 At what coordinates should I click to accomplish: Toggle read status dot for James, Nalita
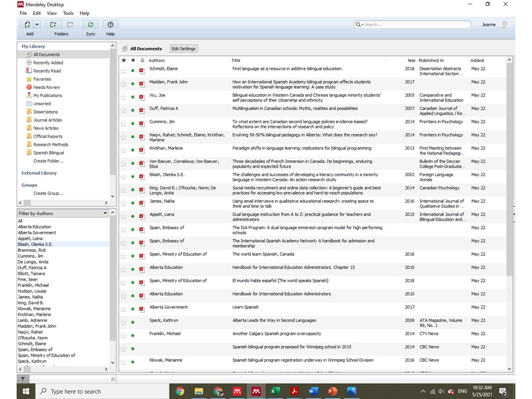coord(133,203)
